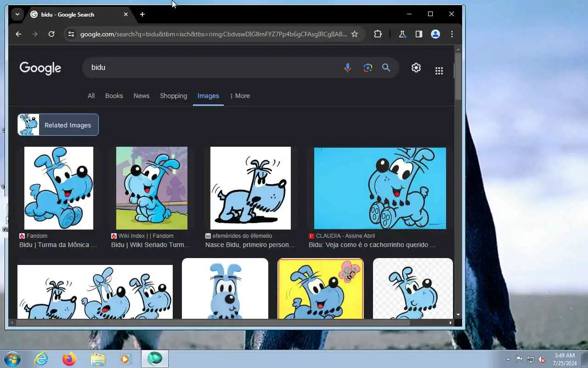Open Google Lens image search icon

click(367, 68)
